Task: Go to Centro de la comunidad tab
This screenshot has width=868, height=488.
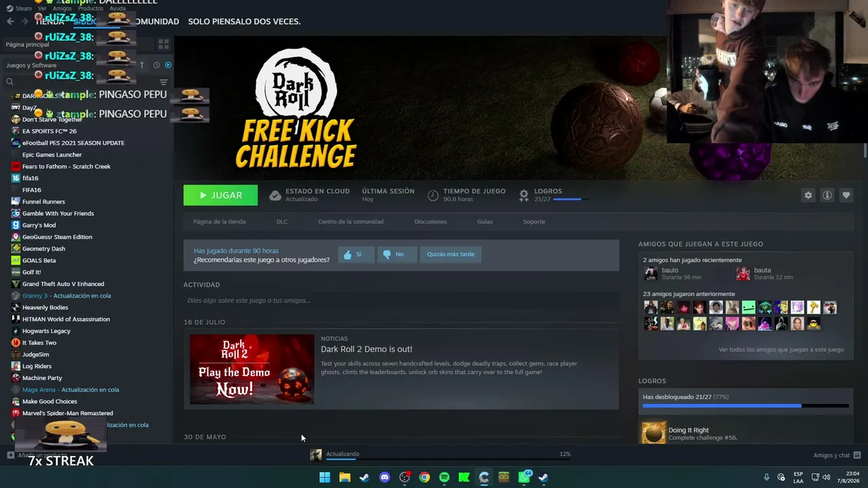Action: tap(351, 222)
